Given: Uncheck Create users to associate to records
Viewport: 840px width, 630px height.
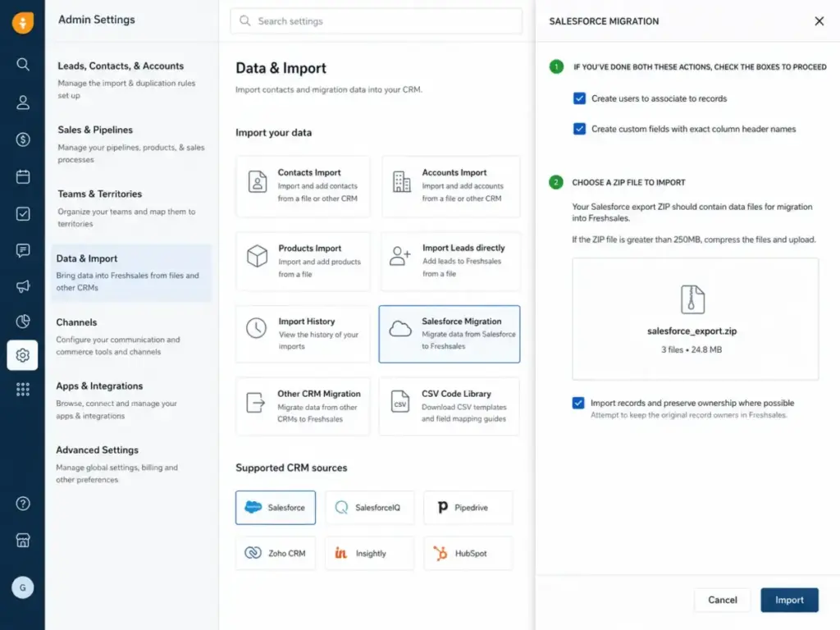Looking at the screenshot, I should tap(579, 98).
